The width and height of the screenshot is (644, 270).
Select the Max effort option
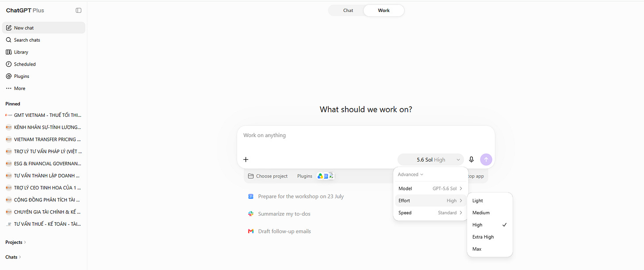[x=490, y=249]
